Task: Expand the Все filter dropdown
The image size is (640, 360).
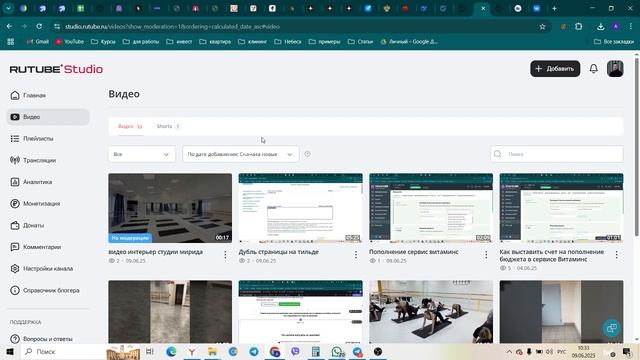Action: 142,154
